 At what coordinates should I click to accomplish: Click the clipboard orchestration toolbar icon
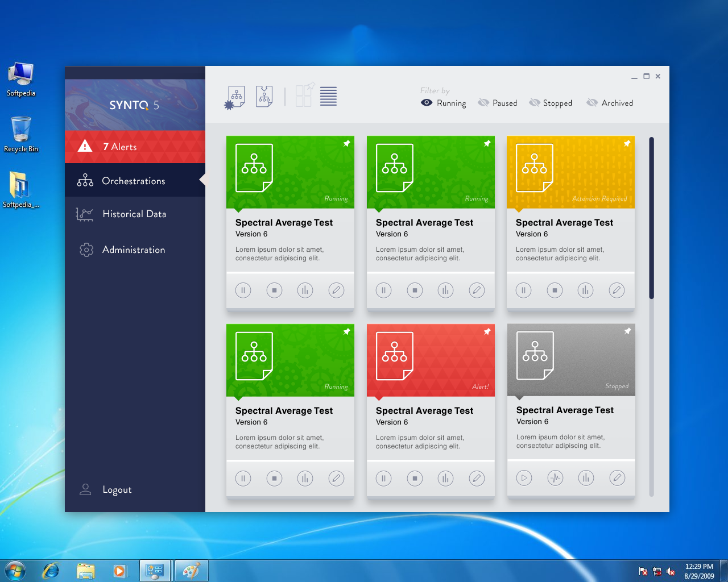(x=264, y=97)
